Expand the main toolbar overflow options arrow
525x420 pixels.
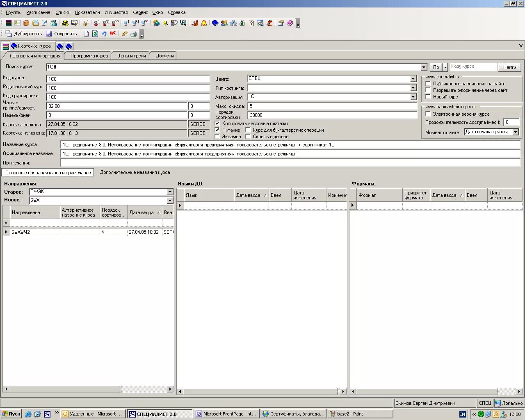tap(298, 23)
